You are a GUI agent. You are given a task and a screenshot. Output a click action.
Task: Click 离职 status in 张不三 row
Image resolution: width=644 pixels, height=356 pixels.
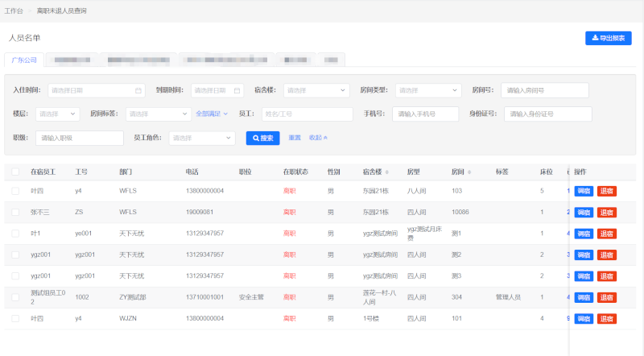pos(289,212)
